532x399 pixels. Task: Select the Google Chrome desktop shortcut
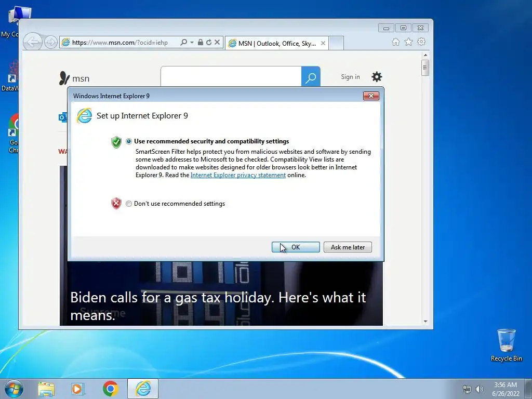[x=14, y=134]
